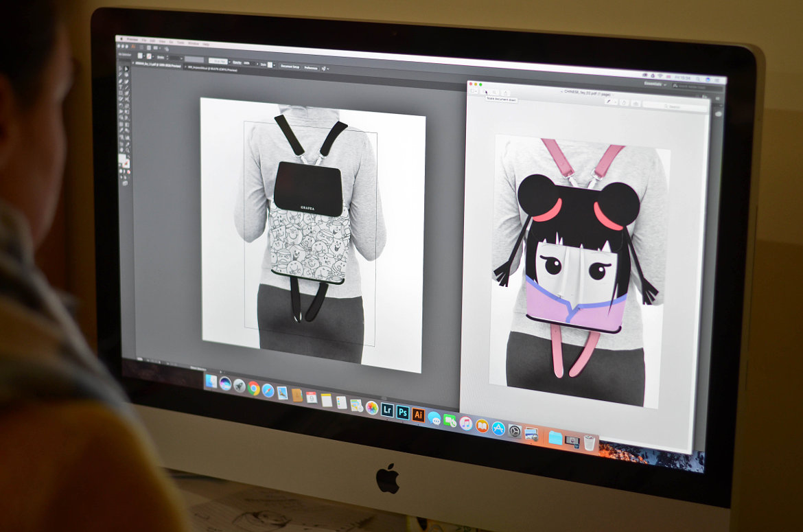Click the zoom in button in Preview toolbar
Screen dimensions: 803x532
tap(495, 93)
